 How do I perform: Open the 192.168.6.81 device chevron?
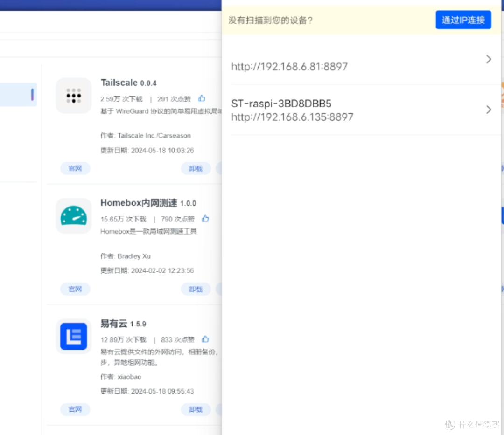[489, 59]
